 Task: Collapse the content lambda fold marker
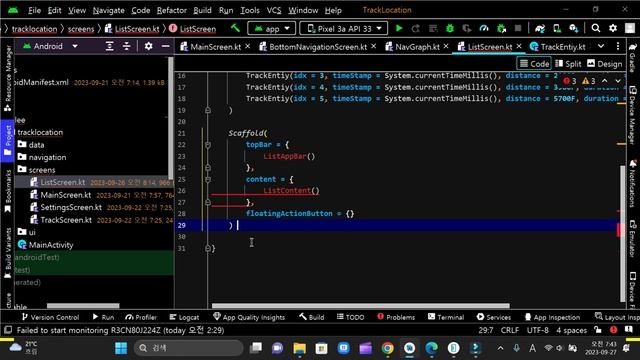tap(208, 179)
